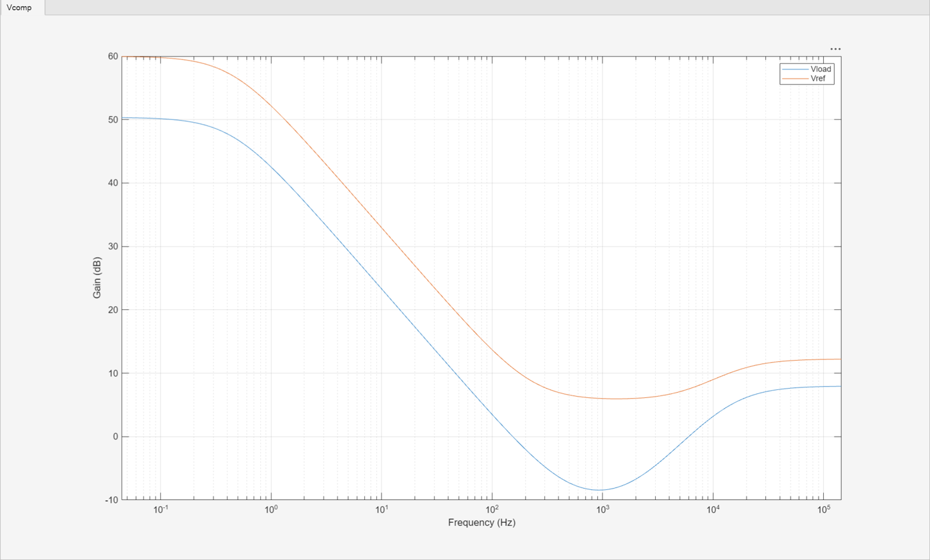This screenshot has width=930, height=560.
Task: Open the axes toolbar ellipsis menu
Action: [x=835, y=49]
